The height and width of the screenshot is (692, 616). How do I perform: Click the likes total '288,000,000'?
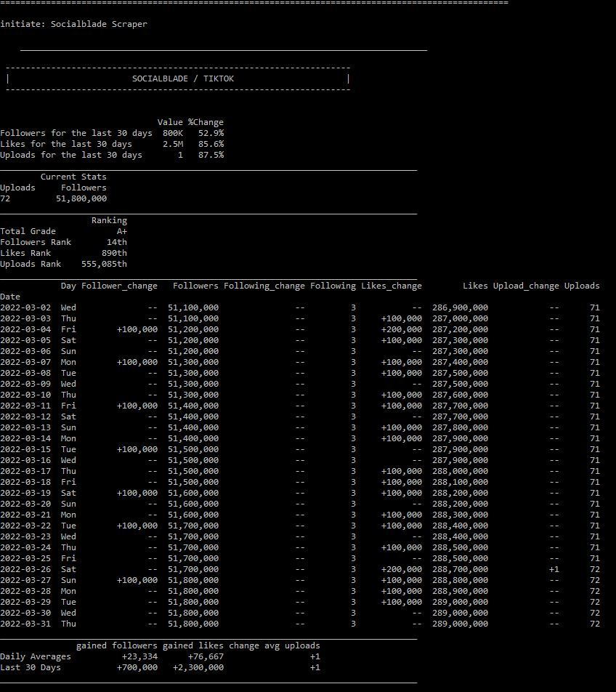461,471
